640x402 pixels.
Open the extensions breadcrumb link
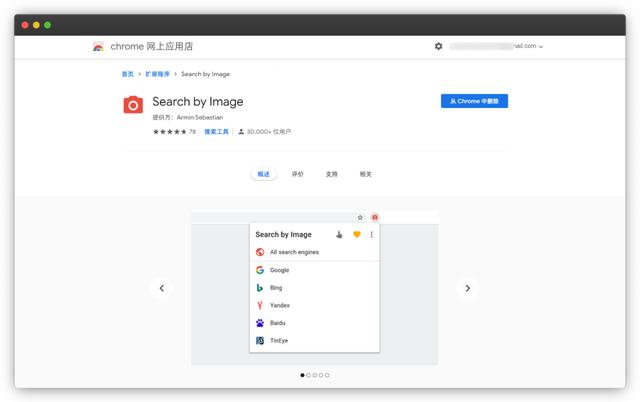[158, 74]
